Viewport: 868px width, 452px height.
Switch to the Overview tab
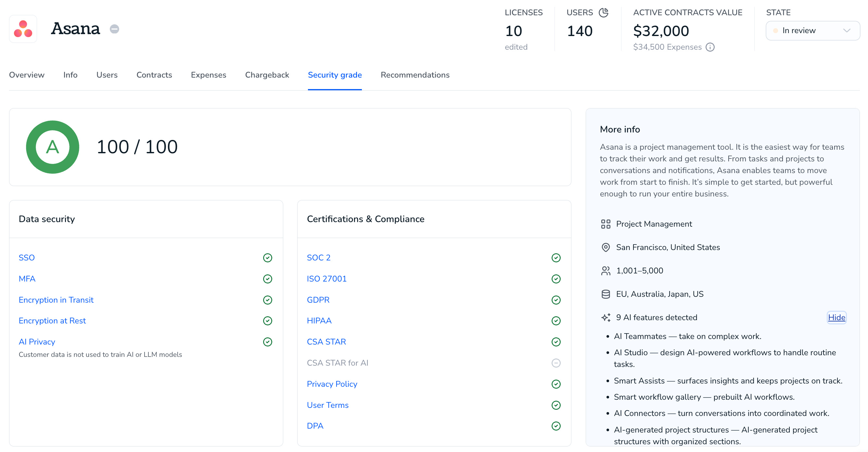[x=27, y=75]
